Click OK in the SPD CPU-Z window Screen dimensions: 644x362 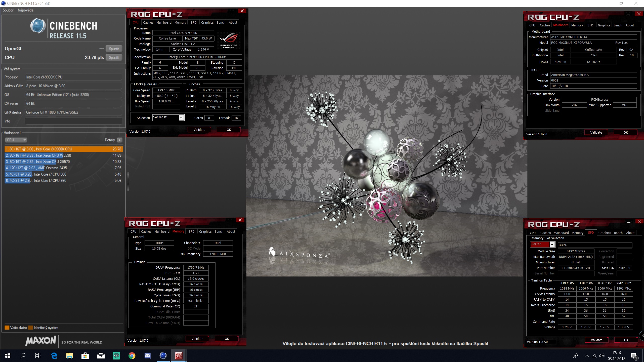coord(626,340)
